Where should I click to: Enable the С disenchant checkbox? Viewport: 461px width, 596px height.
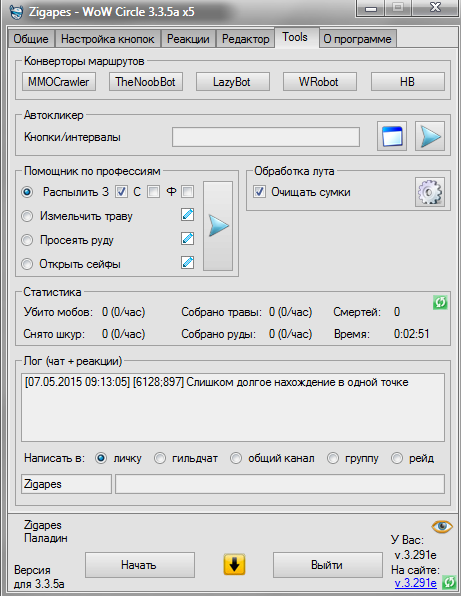(x=153, y=192)
